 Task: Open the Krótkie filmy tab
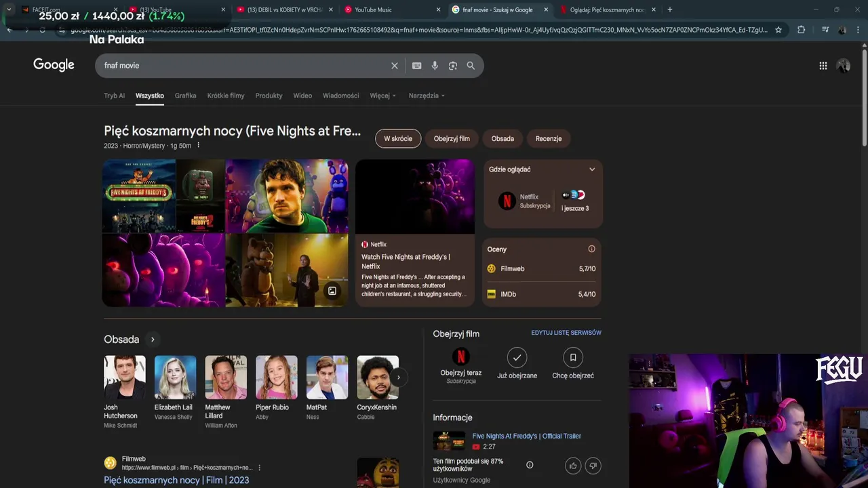pos(226,96)
